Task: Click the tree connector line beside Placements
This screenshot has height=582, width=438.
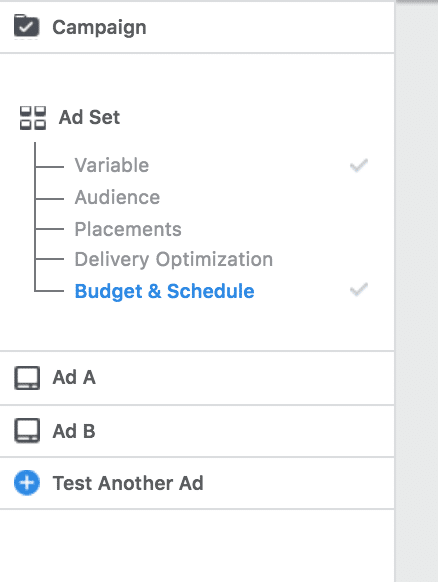Action: point(49,229)
